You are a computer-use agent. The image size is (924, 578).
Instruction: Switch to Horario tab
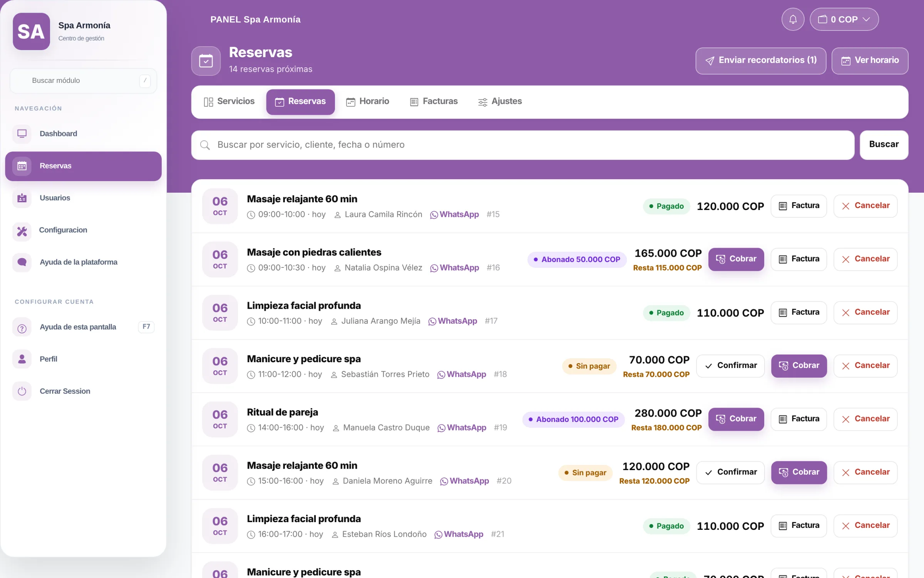(x=368, y=101)
